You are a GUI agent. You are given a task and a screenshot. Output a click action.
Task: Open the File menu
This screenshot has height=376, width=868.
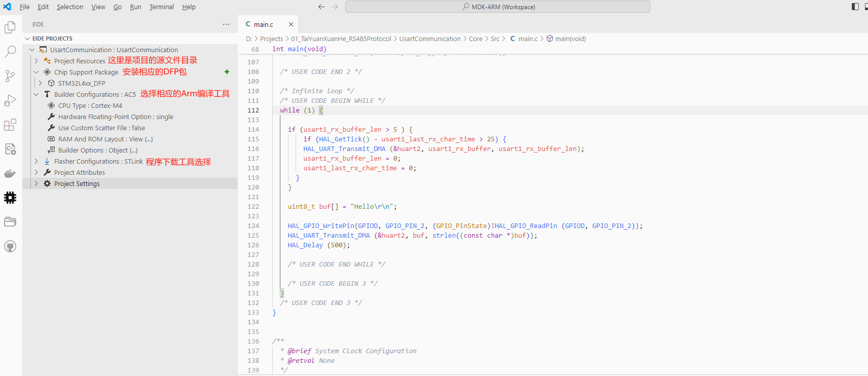[24, 7]
